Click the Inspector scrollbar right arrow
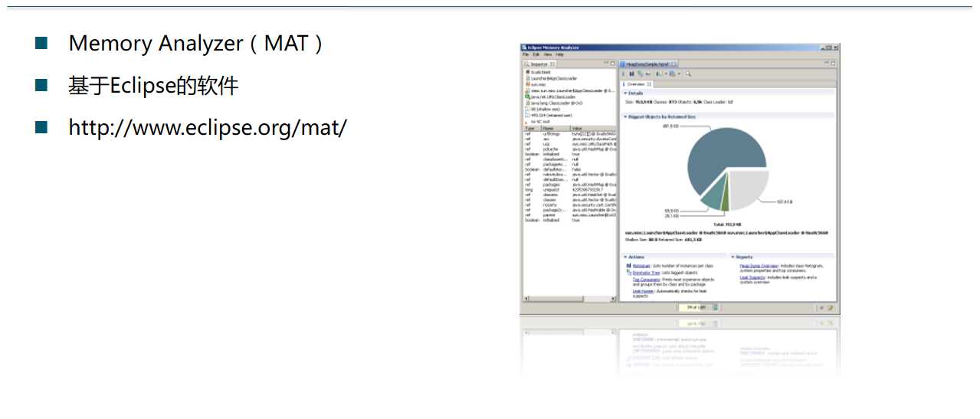 [x=613, y=299]
